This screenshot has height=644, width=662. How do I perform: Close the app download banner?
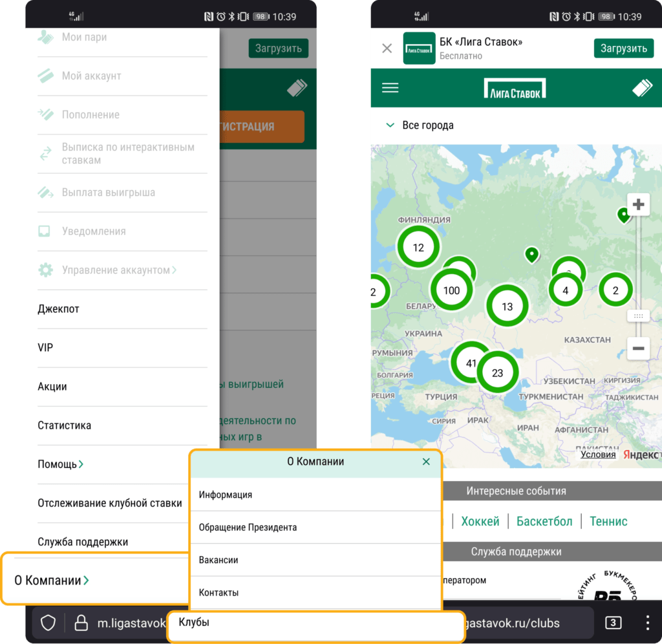coord(387,48)
